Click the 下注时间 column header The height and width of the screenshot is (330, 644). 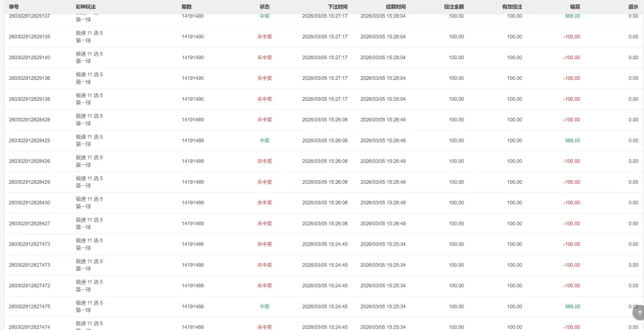[x=337, y=7]
